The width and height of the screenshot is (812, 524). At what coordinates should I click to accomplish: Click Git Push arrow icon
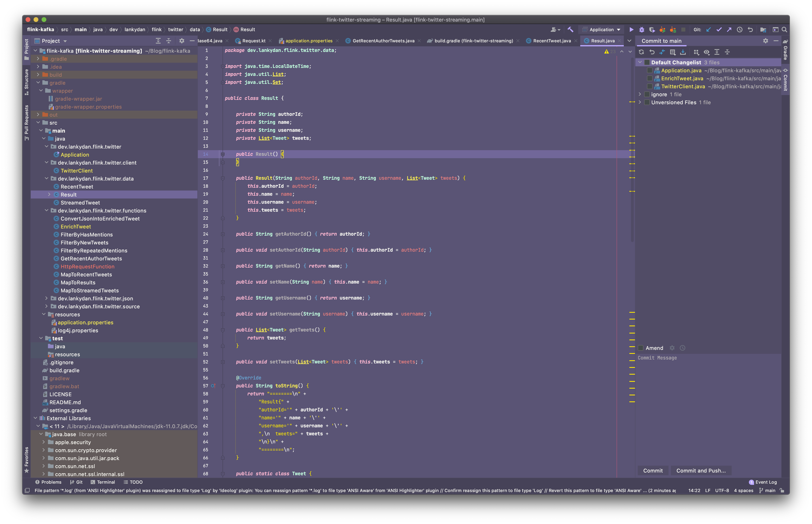729,30
